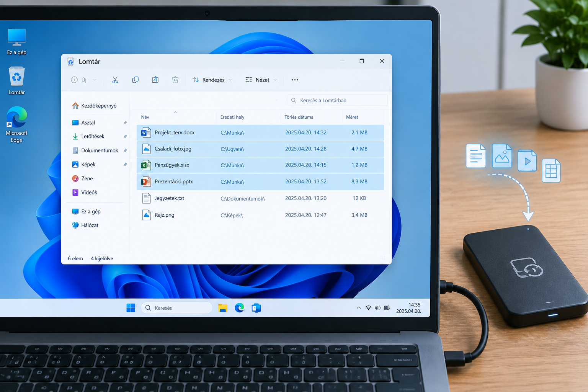Select the Excel icon of Pénzügyek.xlsx
This screenshot has width=588, height=392.
point(146,165)
